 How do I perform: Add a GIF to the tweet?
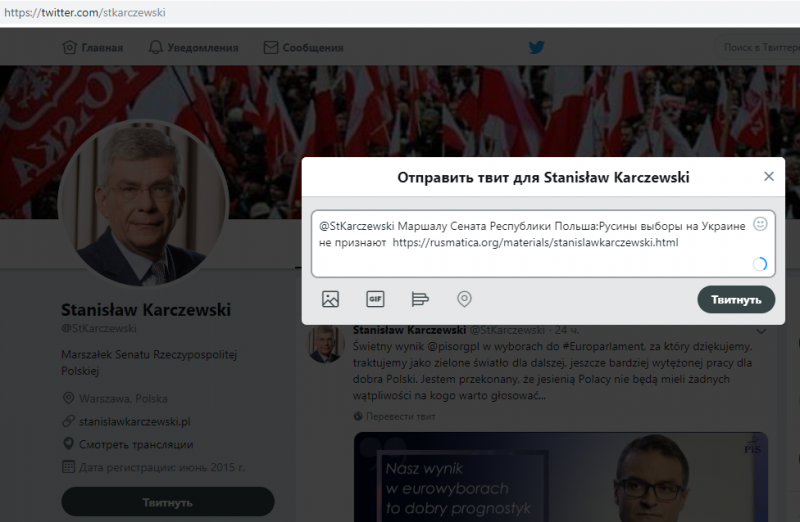(x=375, y=299)
